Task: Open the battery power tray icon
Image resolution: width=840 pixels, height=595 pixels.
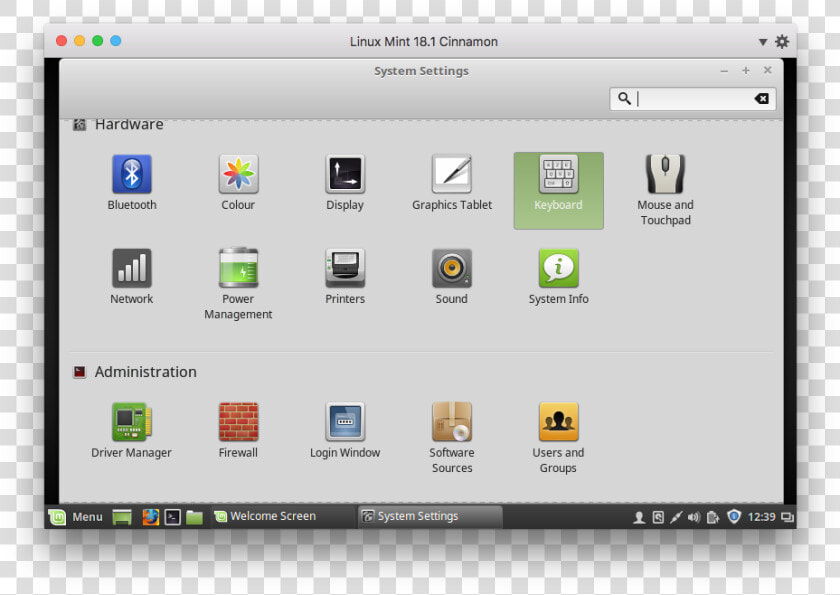Action: [x=712, y=517]
